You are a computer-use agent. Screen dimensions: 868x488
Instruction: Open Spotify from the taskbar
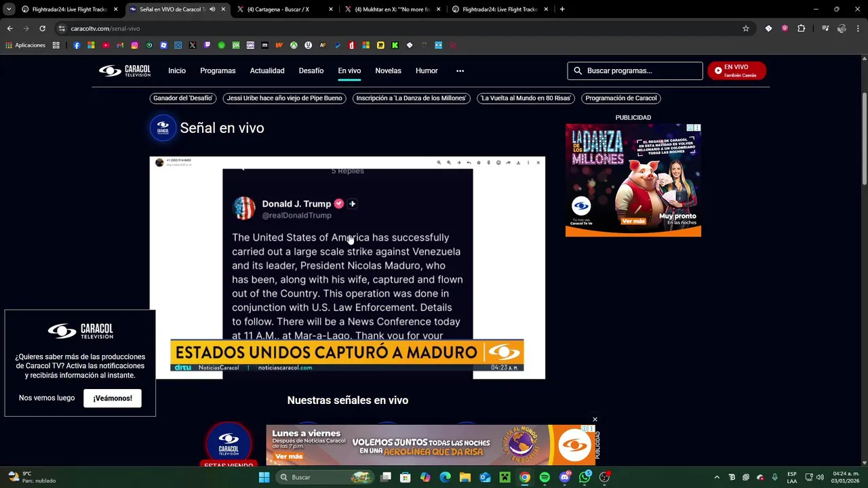click(x=545, y=477)
